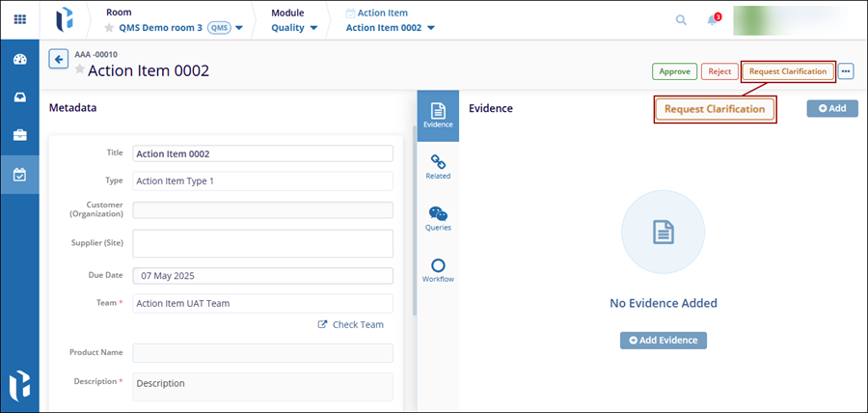Viewport: 868px width, 413px height.
Task: Open the Workflow tab
Action: coord(438,270)
